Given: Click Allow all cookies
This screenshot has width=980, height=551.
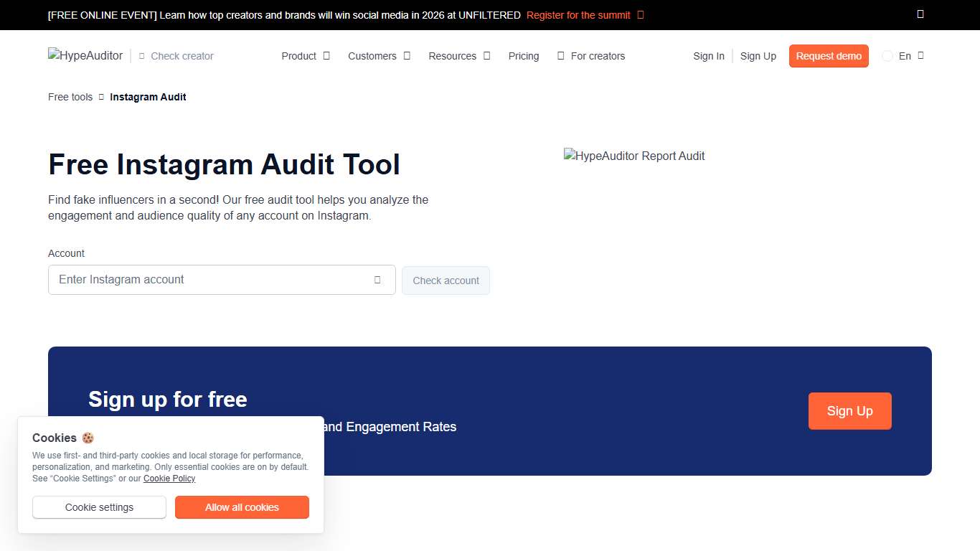Looking at the screenshot, I should [242, 507].
